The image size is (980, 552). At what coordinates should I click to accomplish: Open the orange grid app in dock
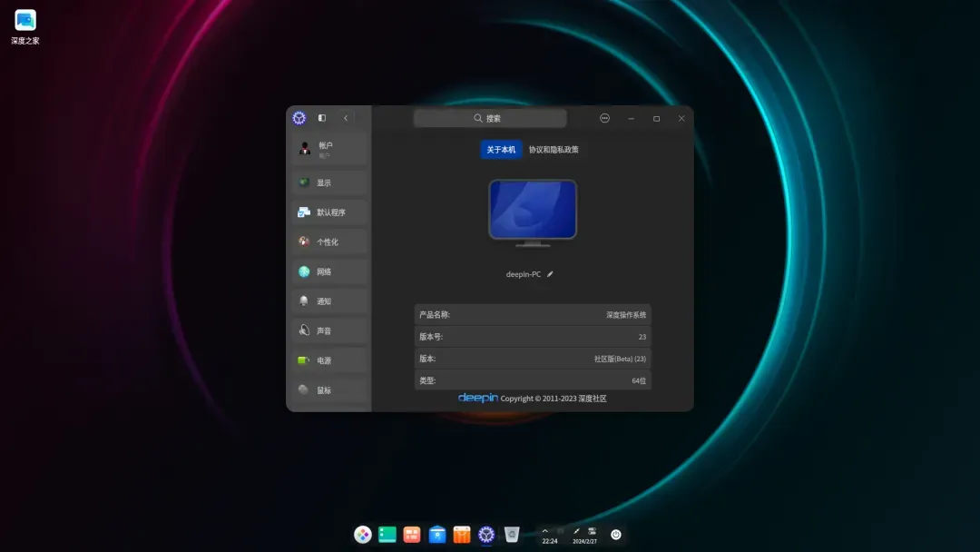click(412, 535)
